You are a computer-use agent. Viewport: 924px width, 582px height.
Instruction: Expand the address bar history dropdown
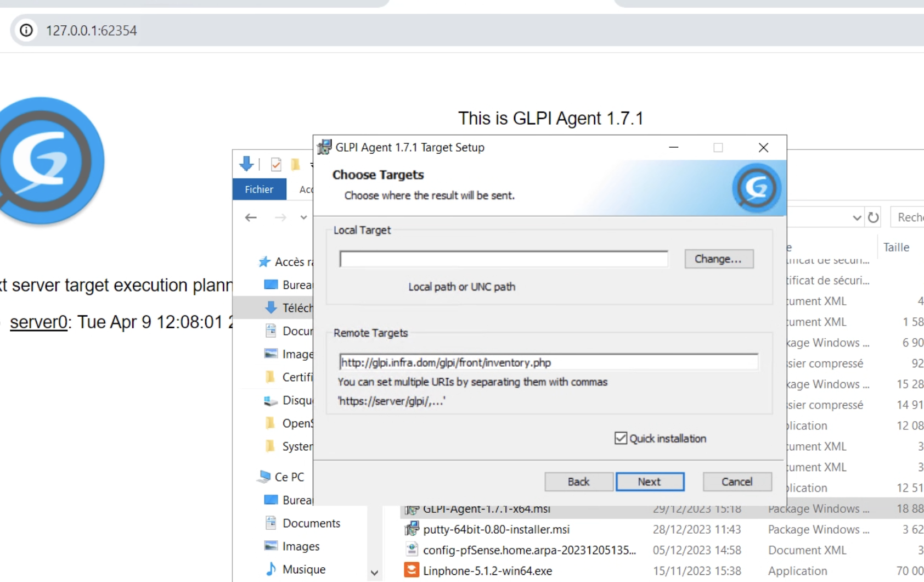pyautogui.click(x=857, y=218)
